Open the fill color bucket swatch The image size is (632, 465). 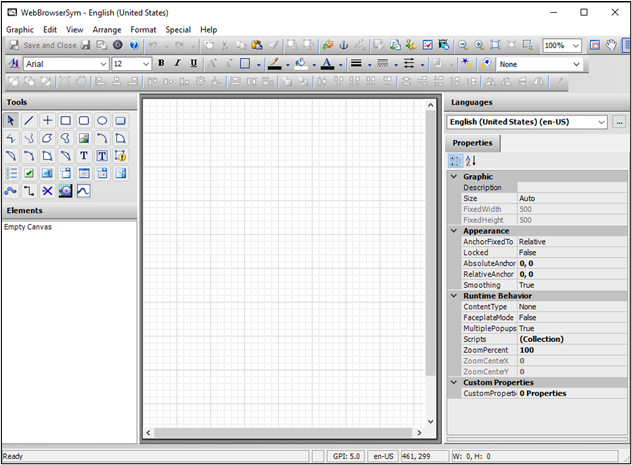pyautogui.click(x=301, y=64)
